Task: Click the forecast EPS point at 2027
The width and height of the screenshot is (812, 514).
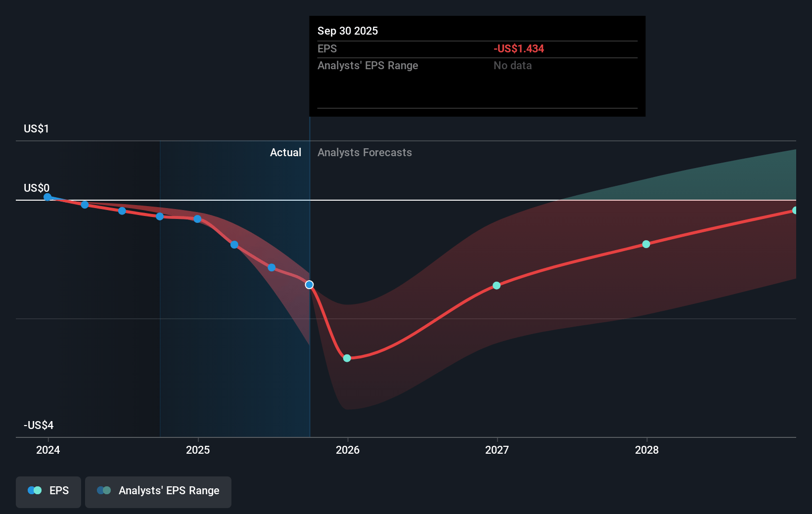Action: click(496, 286)
